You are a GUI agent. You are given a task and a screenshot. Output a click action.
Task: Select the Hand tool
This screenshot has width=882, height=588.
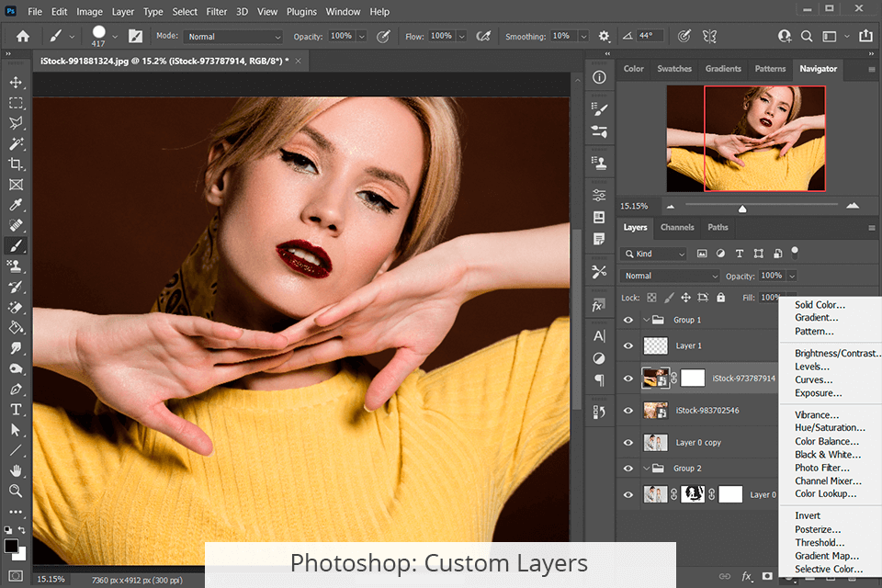pos(16,471)
